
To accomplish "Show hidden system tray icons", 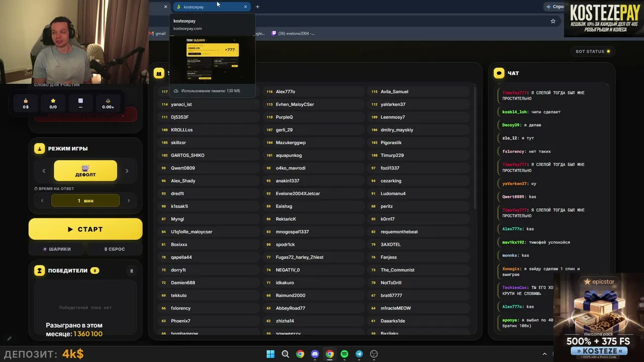I will (544, 354).
